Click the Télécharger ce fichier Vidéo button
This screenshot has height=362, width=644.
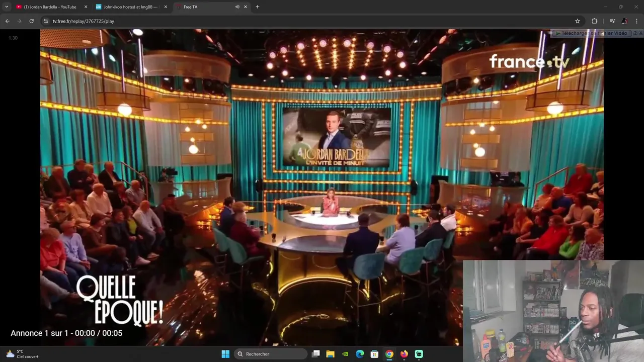click(591, 33)
